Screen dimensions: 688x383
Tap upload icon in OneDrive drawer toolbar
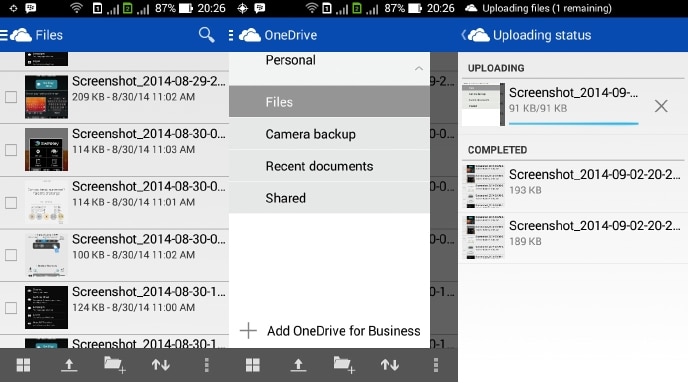tap(298, 365)
